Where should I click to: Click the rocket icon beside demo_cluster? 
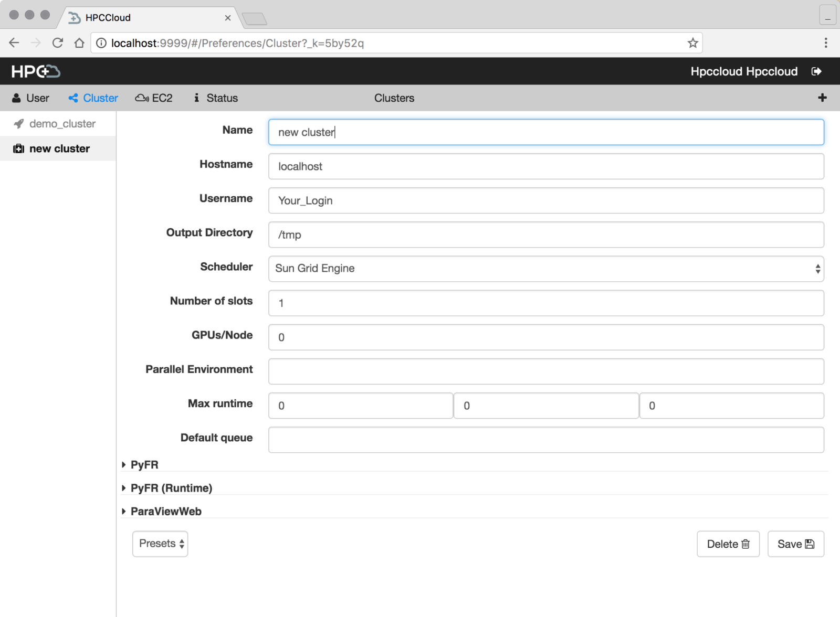pyautogui.click(x=19, y=123)
